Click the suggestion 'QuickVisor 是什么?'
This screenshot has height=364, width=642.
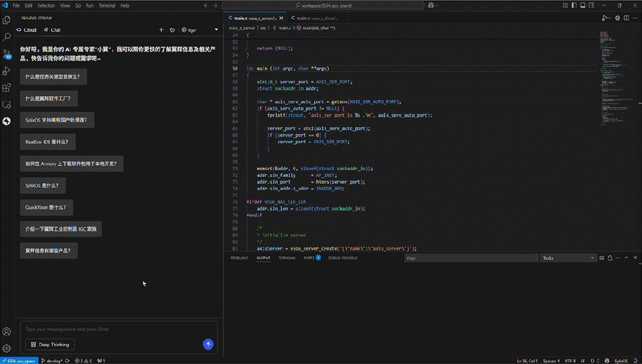(46, 207)
